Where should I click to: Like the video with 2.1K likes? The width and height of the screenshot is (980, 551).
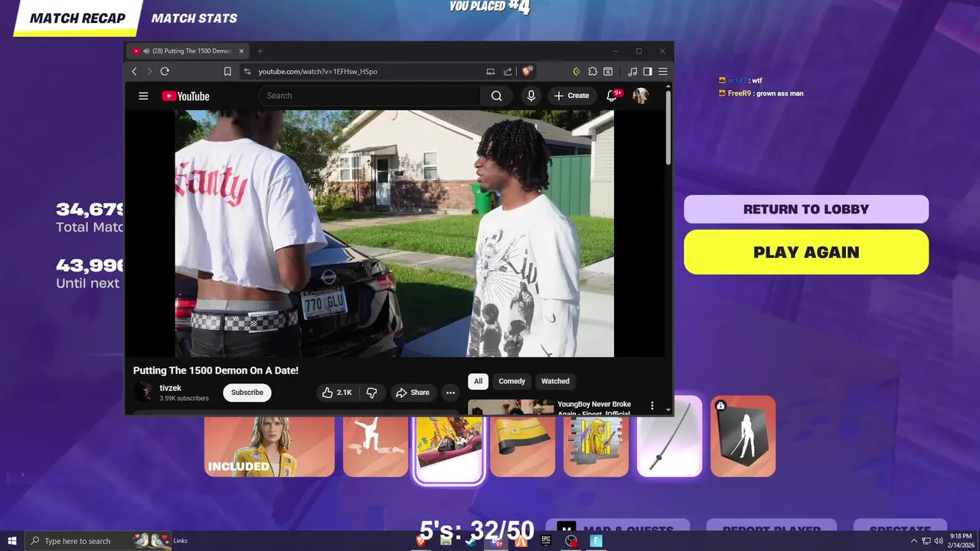(337, 393)
